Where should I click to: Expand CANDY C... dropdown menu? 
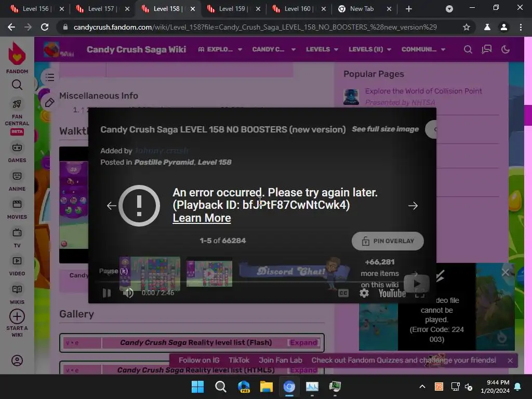(274, 49)
